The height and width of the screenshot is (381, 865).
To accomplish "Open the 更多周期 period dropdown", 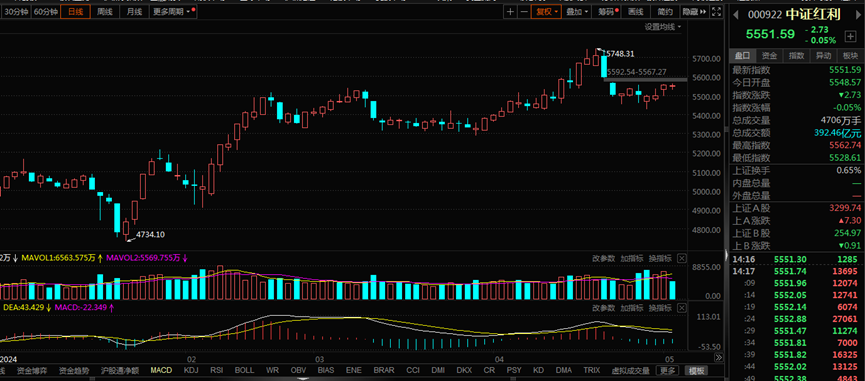I will pyautogui.click(x=173, y=12).
